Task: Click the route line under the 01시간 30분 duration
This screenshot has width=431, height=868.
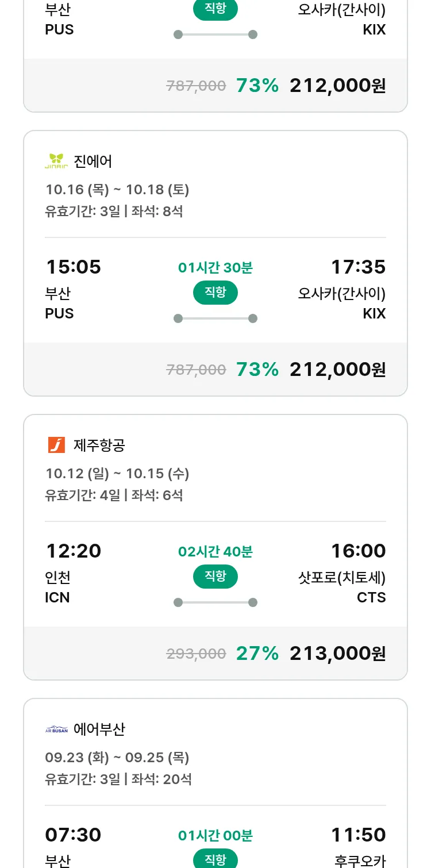Action: tap(215, 318)
